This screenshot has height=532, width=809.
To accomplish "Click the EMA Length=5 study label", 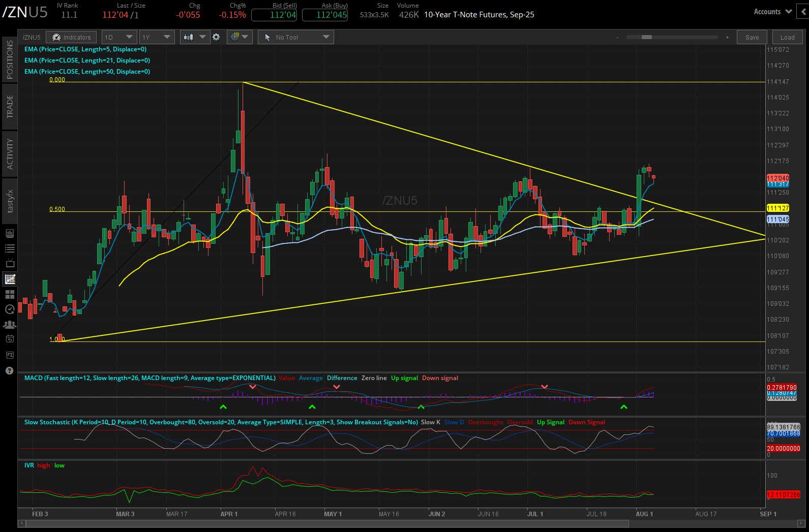I will coord(85,49).
